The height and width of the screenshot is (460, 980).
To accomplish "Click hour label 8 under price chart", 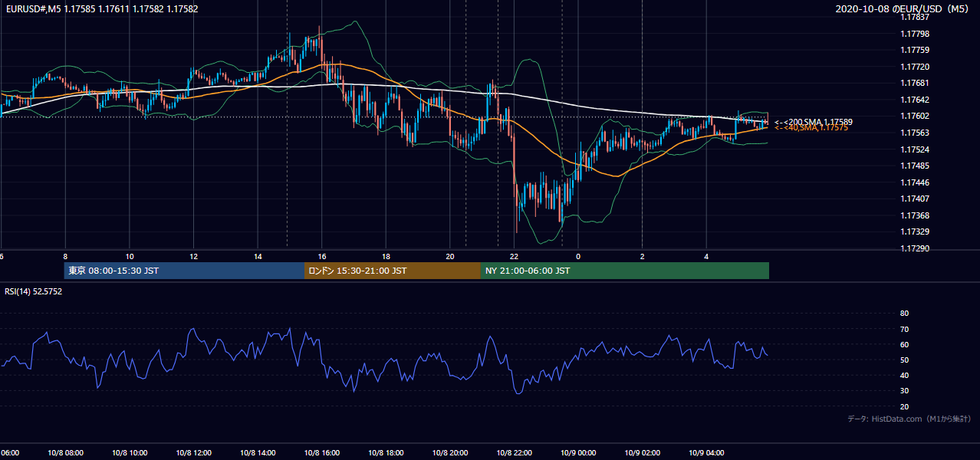I will (65, 256).
